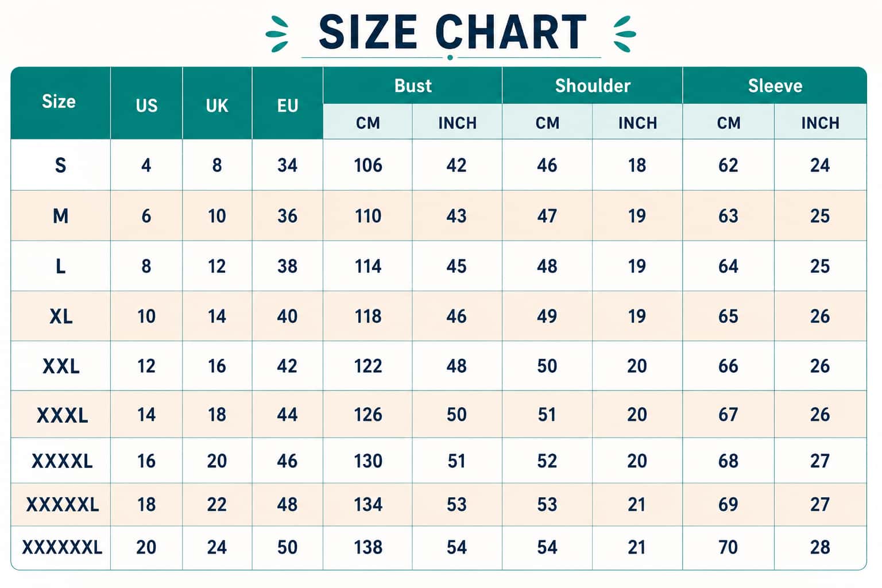882x588 pixels.
Task: Click the INCH subheader under Shoulder
Action: click(x=637, y=123)
